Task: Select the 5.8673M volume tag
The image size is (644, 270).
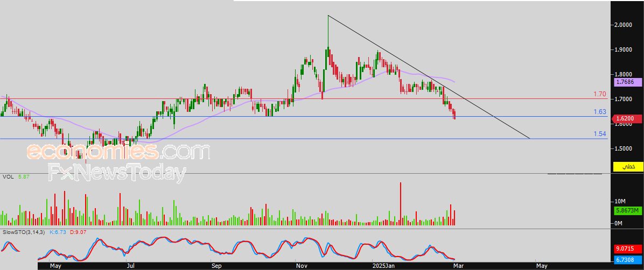Action: click(x=628, y=210)
